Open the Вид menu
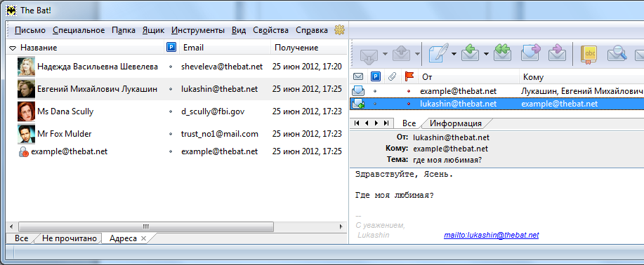 coord(239,30)
